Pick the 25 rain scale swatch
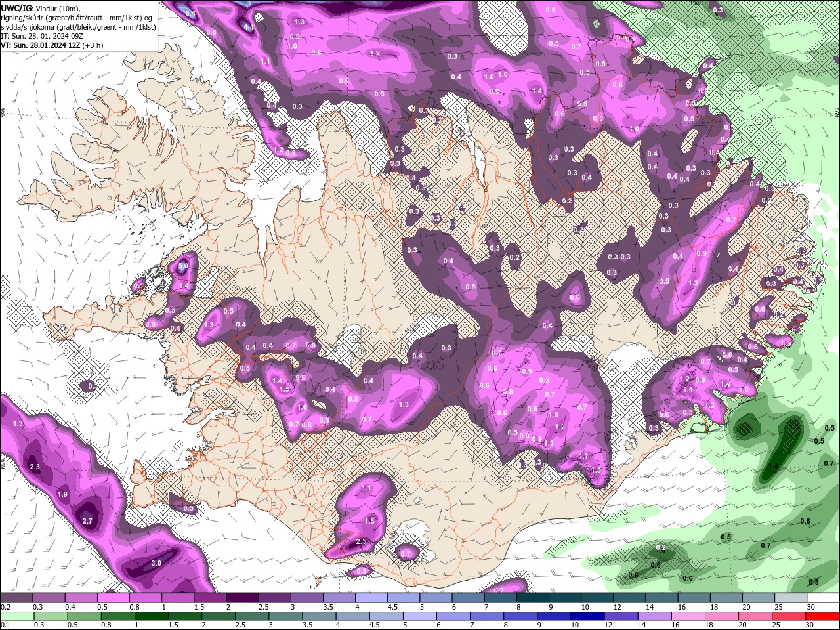 [789, 616]
